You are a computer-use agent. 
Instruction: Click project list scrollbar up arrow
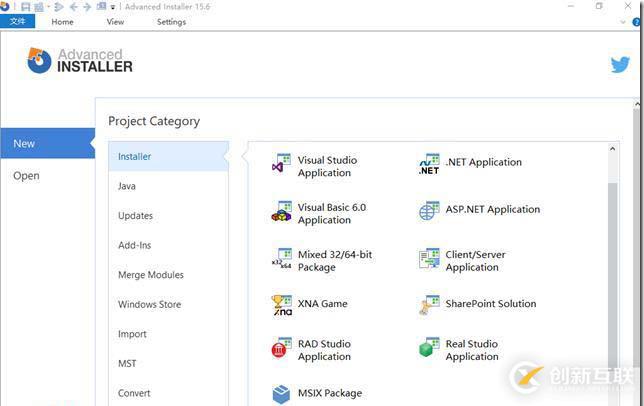point(612,149)
